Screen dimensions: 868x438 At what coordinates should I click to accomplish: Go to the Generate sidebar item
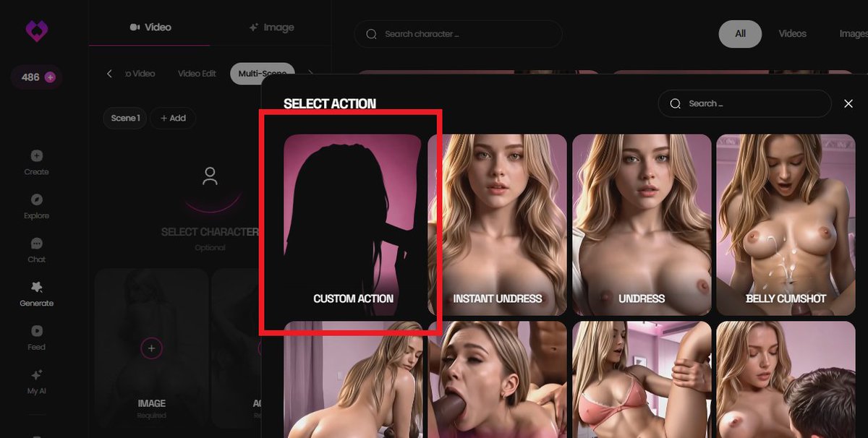tap(36, 294)
